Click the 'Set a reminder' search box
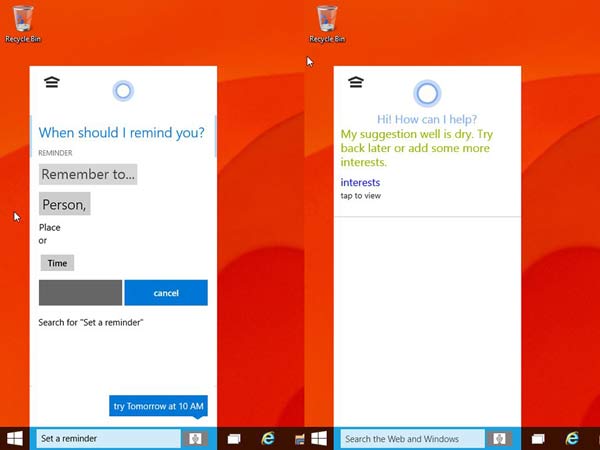This screenshot has width=600, height=450. point(109,439)
